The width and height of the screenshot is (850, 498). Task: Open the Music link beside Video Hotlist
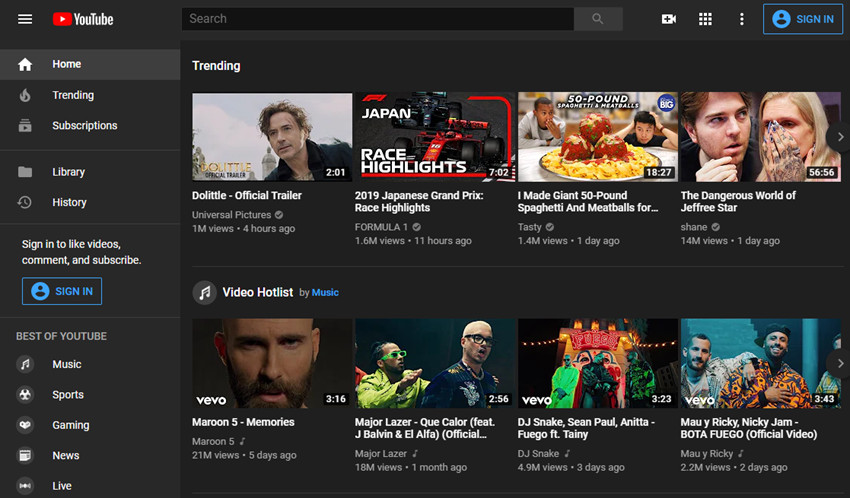tap(325, 293)
